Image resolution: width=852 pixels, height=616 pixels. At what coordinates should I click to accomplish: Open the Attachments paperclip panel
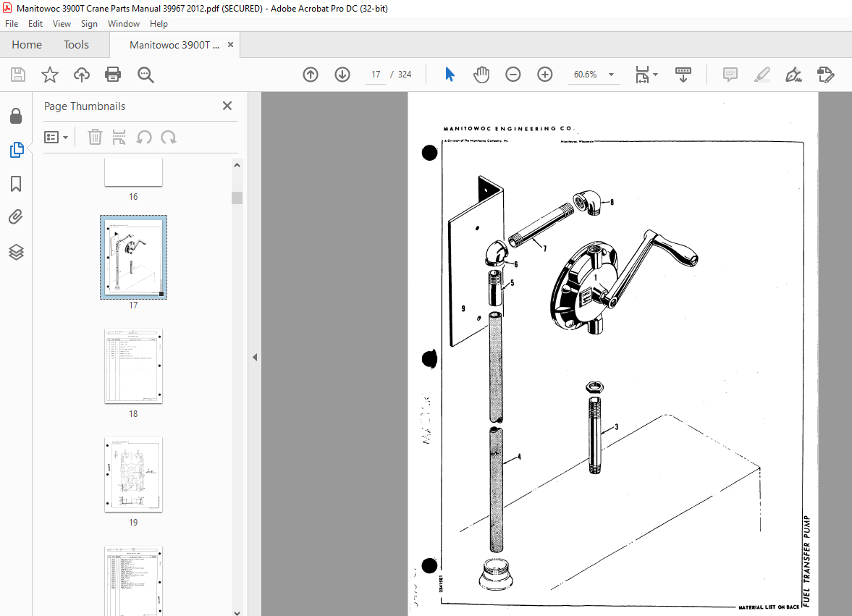17,217
